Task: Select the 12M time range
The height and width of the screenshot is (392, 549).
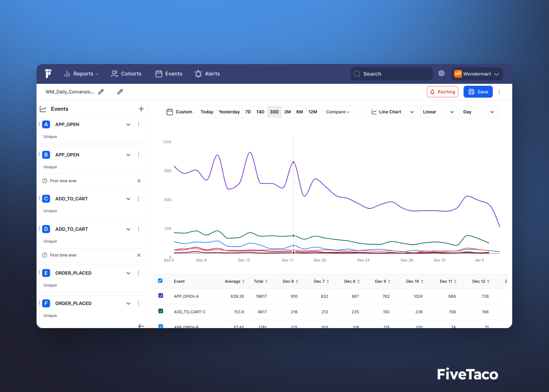Action: 313,112
